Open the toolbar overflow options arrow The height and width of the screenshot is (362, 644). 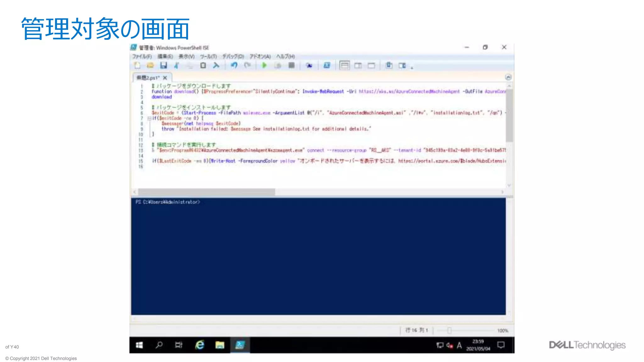412,67
